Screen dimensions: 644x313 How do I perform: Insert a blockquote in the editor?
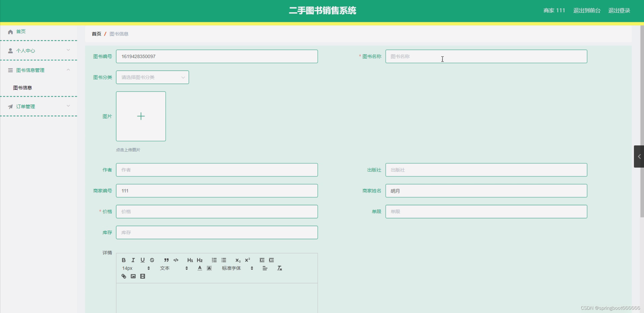point(166,260)
